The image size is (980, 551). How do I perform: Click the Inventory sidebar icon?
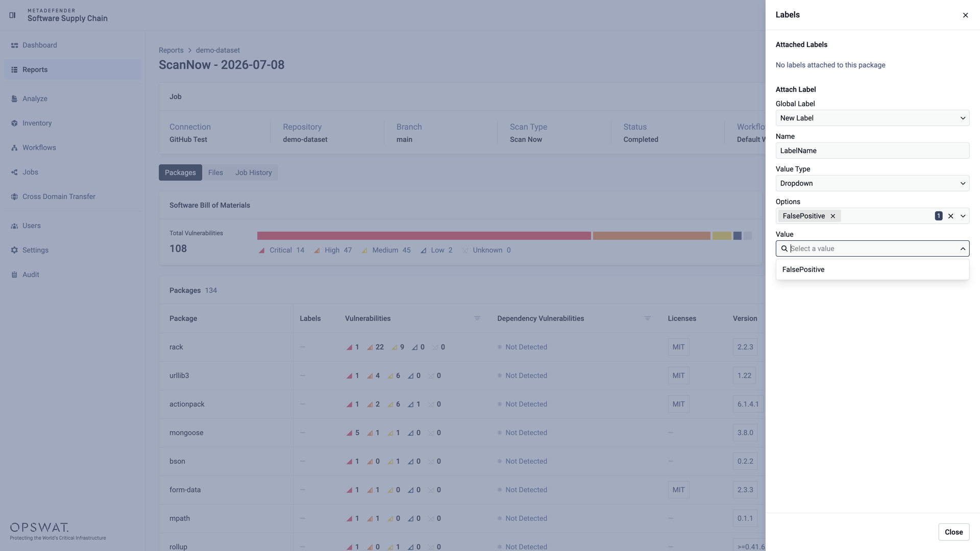[14, 123]
